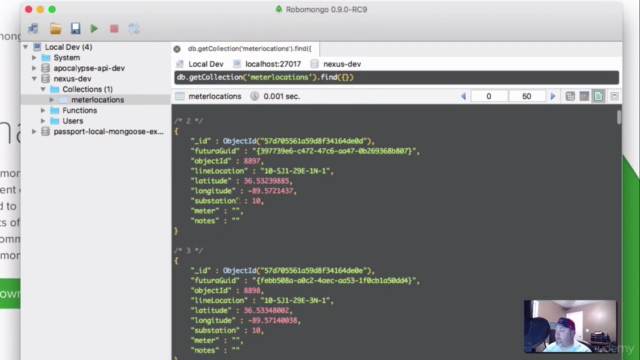Expand the Functions folder
This screenshot has width=640, height=360.
[43, 110]
